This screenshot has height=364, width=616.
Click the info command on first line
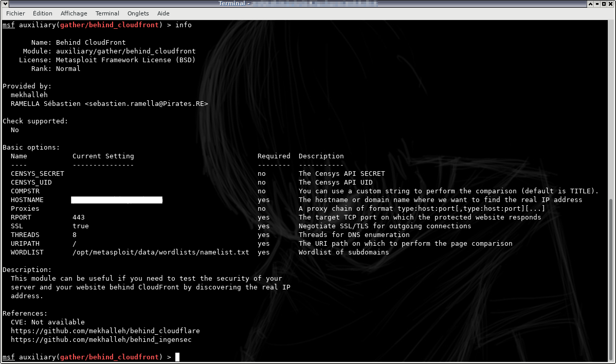[184, 25]
